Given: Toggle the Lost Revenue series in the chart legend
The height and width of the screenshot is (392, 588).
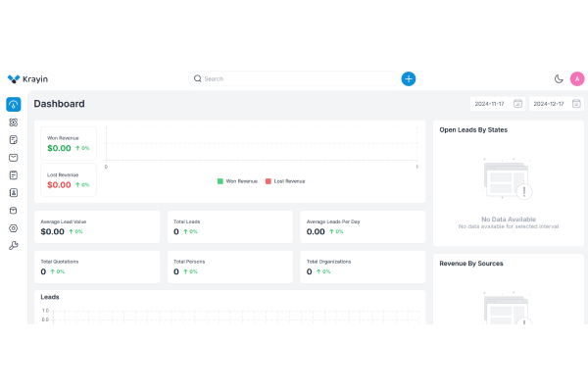Looking at the screenshot, I should (288, 181).
